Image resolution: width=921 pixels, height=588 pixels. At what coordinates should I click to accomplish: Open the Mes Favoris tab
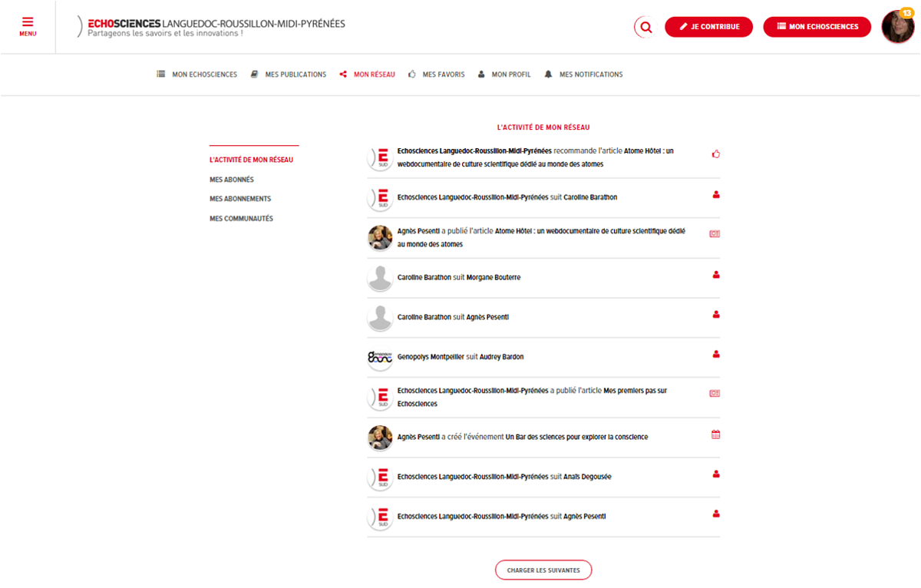coord(437,74)
